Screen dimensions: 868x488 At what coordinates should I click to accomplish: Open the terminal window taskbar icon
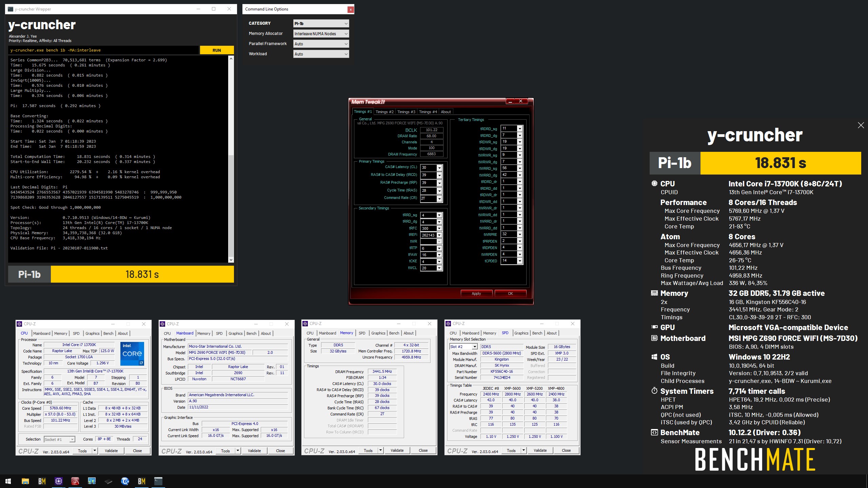click(158, 481)
